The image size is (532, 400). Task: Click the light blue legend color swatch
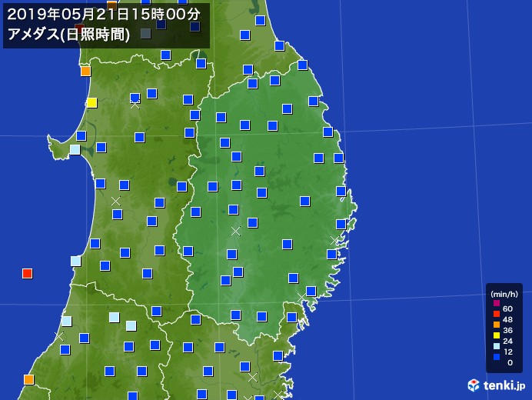[497, 346]
